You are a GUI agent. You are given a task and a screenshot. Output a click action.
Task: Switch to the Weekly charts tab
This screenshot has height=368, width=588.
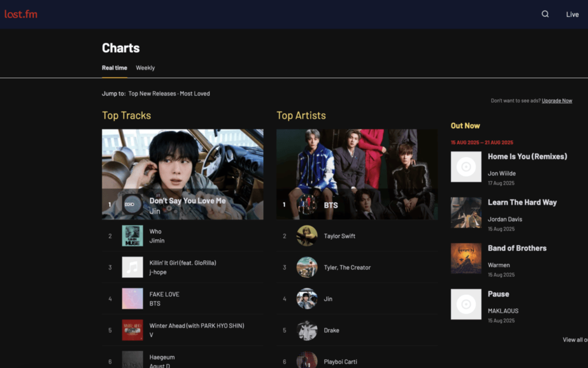click(x=145, y=68)
